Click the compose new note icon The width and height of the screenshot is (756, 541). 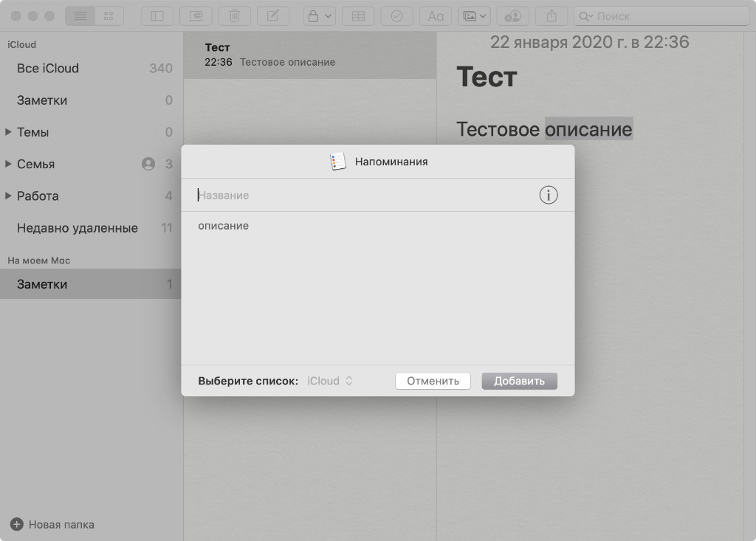(x=272, y=15)
